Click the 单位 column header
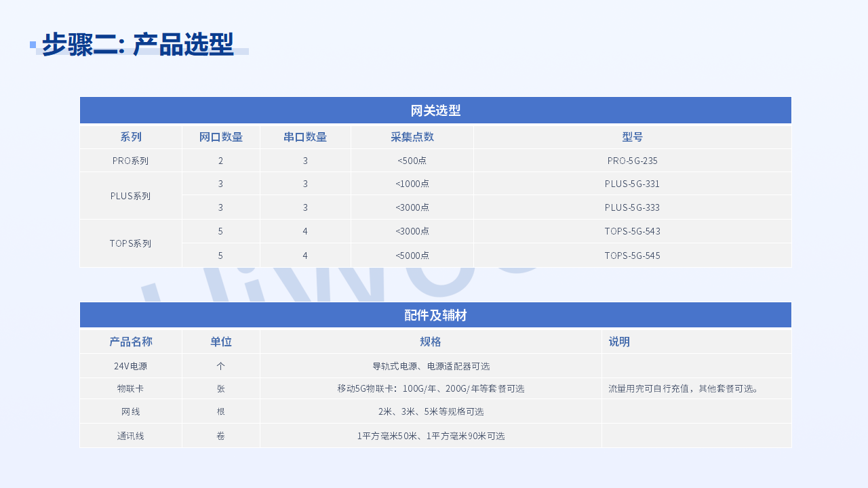The height and width of the screenshot is (488, 868). point(221,342)
